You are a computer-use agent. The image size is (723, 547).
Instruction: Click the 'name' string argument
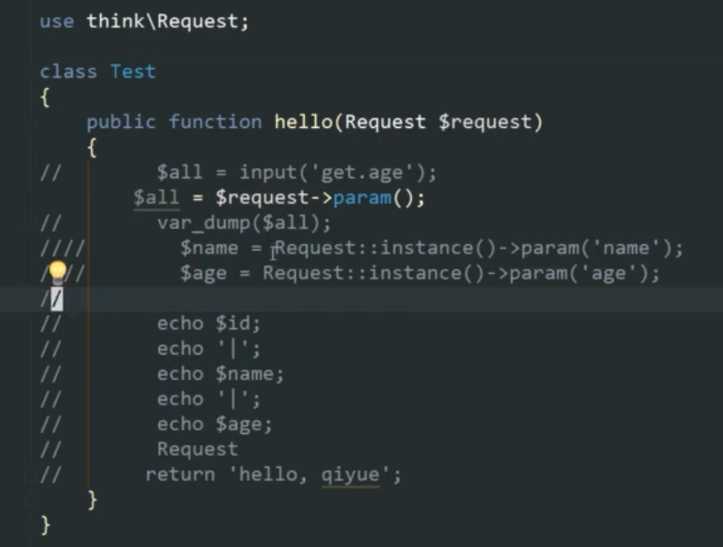626,248
